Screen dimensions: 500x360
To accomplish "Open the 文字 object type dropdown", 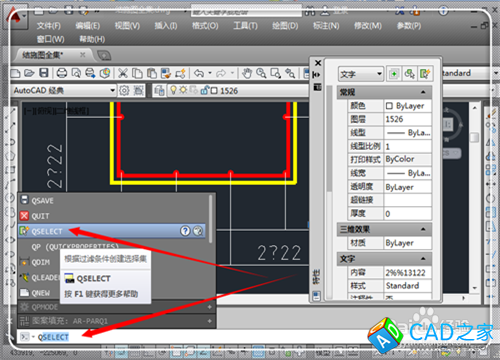I will tap(361, 74).
